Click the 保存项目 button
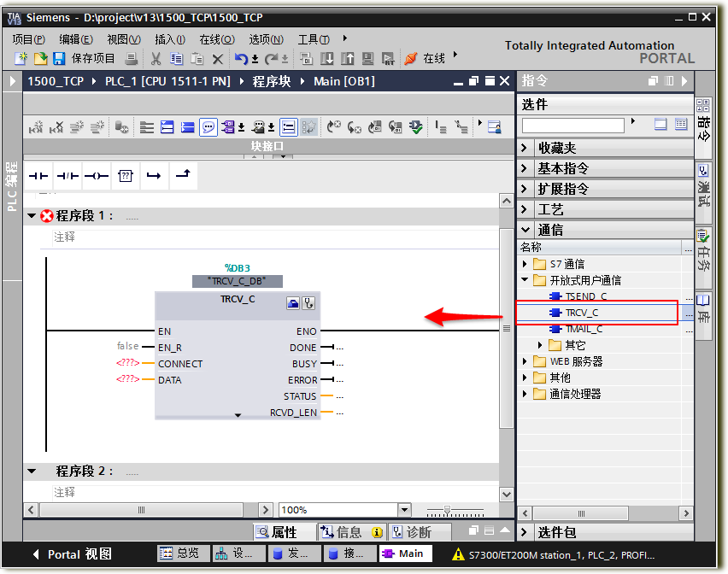 [93, 58]
